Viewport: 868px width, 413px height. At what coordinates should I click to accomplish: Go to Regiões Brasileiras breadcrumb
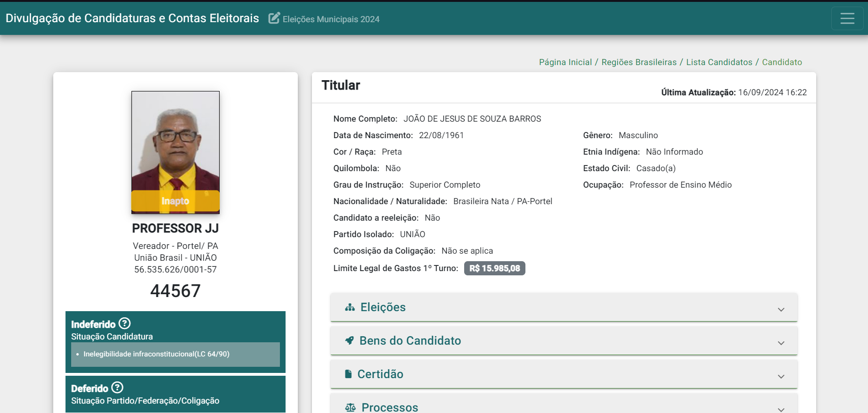pos(639,62)
